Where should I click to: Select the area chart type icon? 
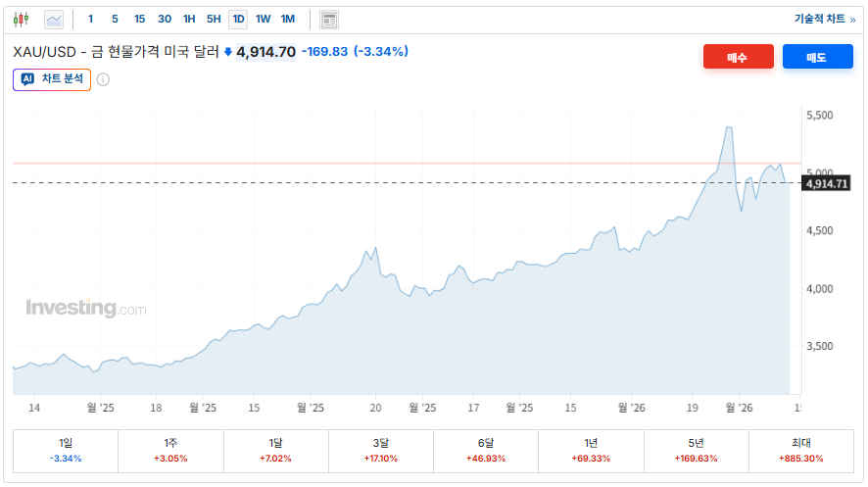(x=54, y=19)
